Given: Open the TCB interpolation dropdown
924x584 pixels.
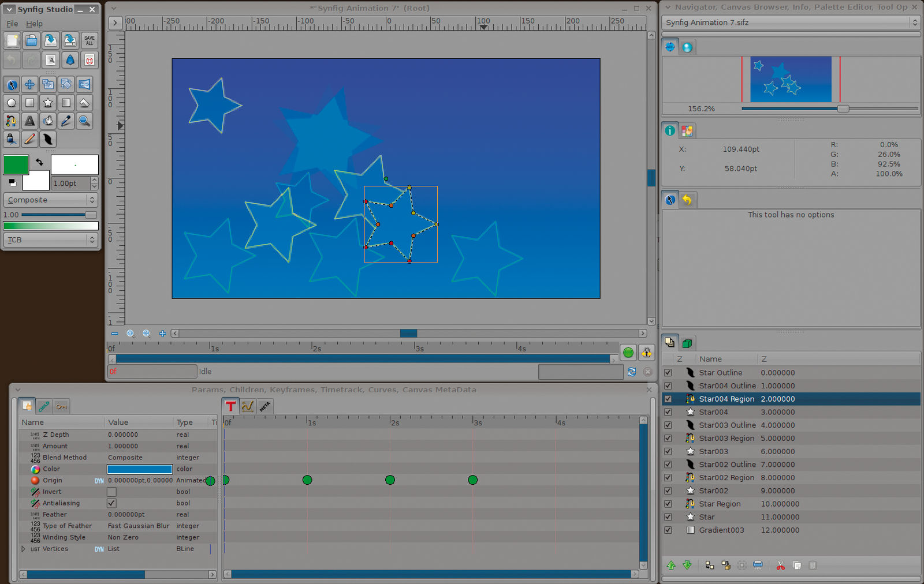Looking at the screenshot, I should 50,239.
